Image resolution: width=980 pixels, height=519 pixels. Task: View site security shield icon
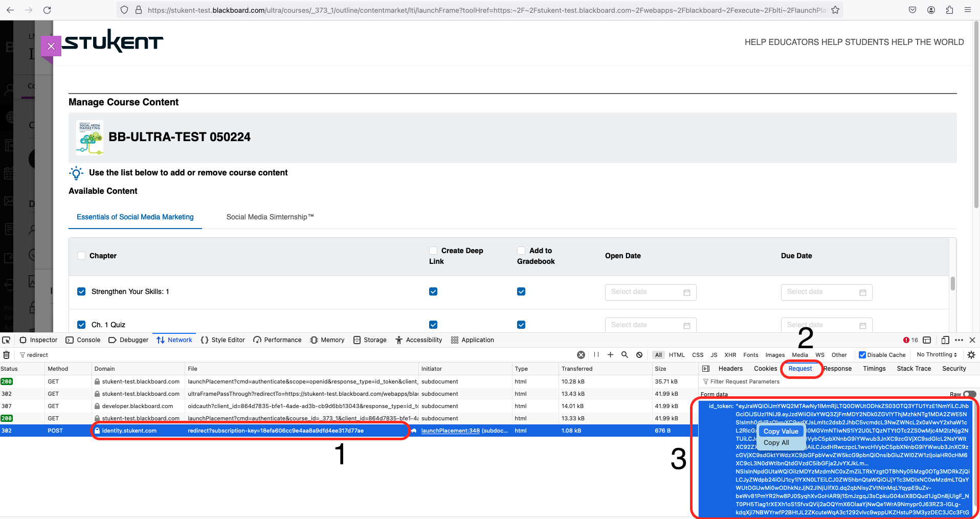[124, 10]
